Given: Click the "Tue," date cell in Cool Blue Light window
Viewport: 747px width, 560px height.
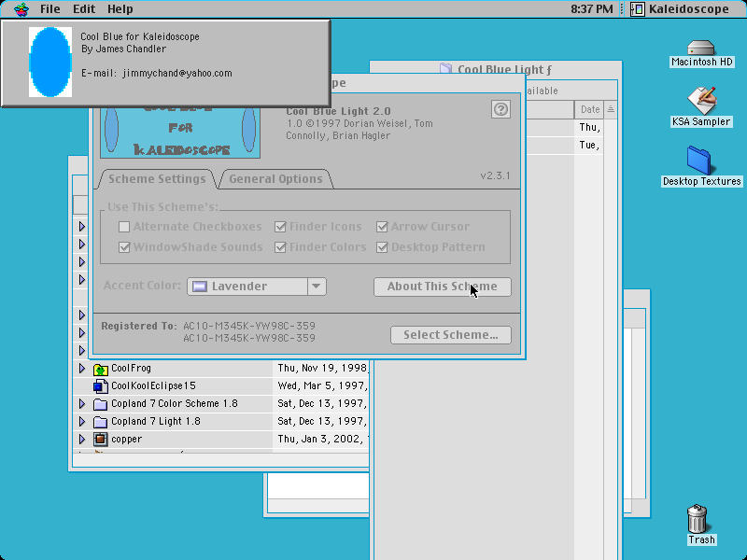Looking at the screenshot, I should (590, 146).
